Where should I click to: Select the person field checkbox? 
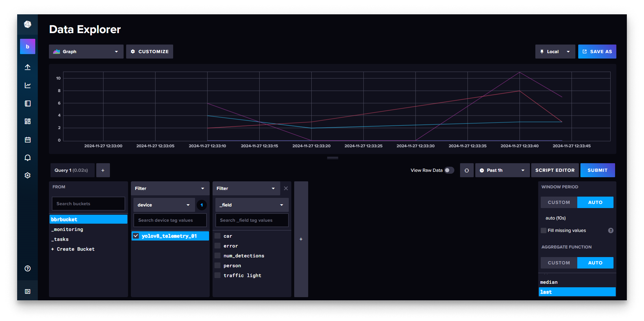[x=217, y=265]
